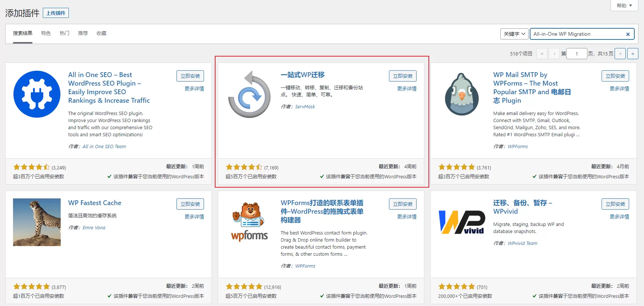Click the 200,000+个已启用安装数 text
The width and height of the screenshot is (644, 306).
pyautogui.click(x=465, y=296)
